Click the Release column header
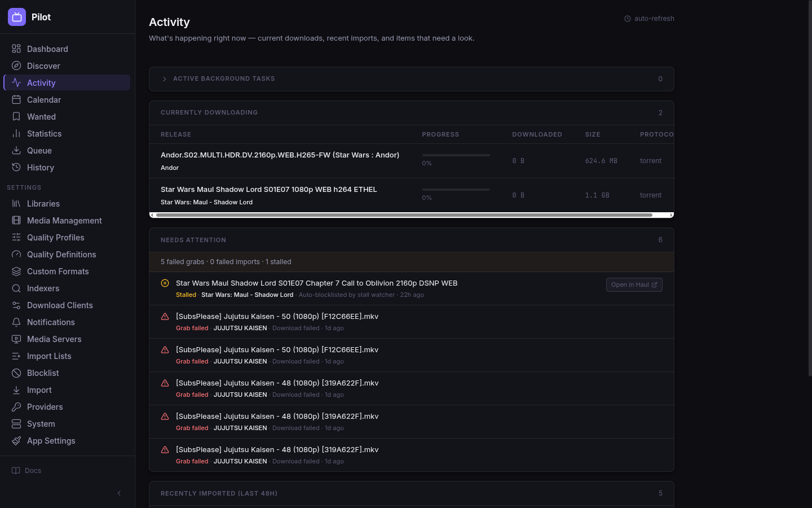 point(176,134)
